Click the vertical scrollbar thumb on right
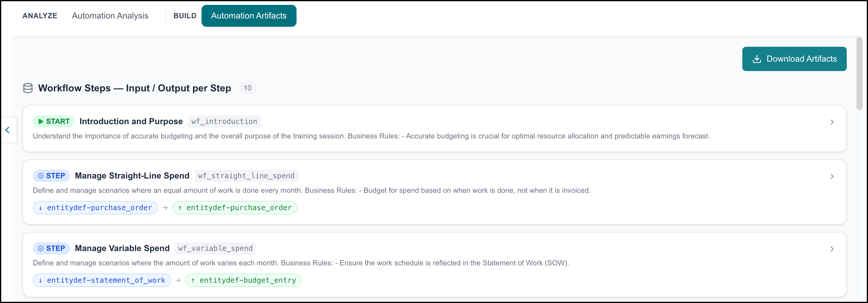This screenshot has height=303, width=868. tap(859, 73)
